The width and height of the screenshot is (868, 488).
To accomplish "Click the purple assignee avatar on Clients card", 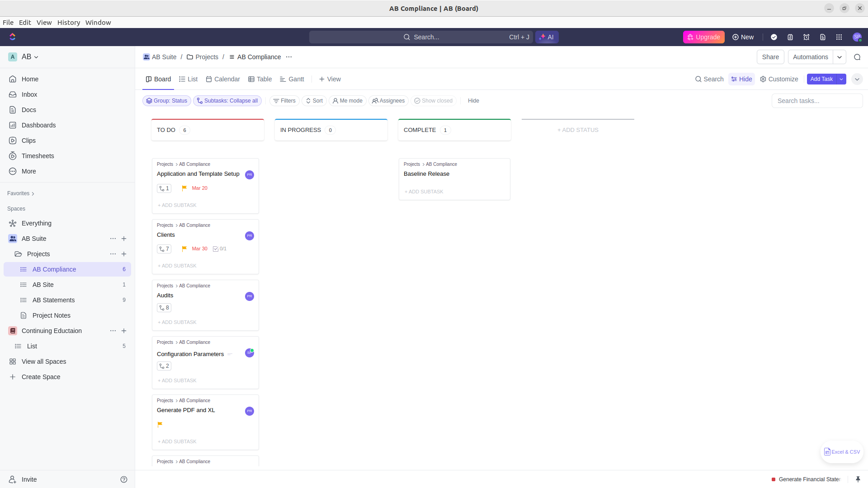I will [x=249, y=235].
